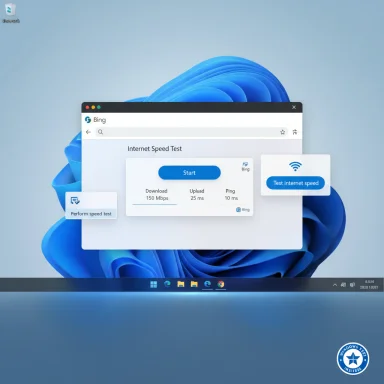Close the browser window with X

(294, 107)
